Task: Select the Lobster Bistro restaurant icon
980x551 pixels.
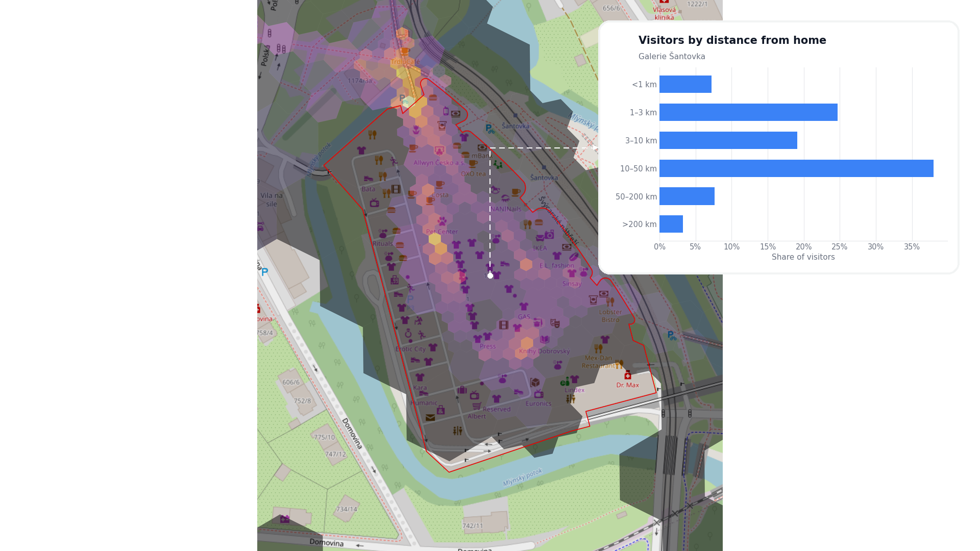Action: tap(610, 302)
